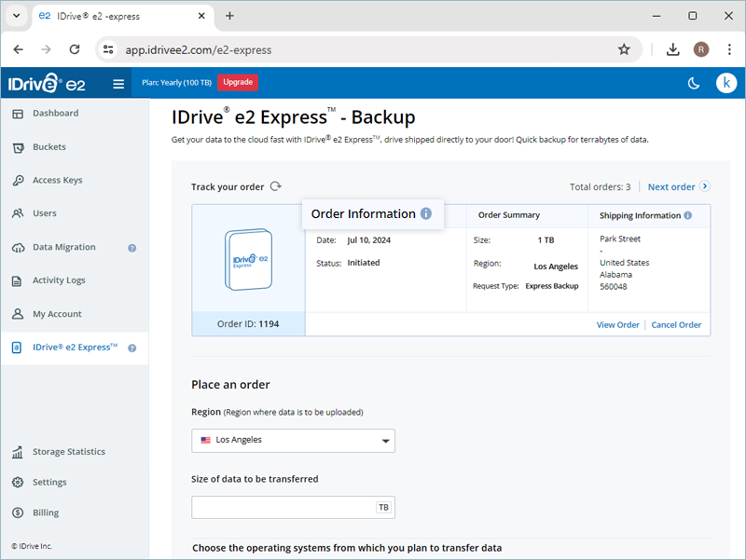746x560 pixels.
Task: Click the Order Summary header
Action: coord(508,215)
